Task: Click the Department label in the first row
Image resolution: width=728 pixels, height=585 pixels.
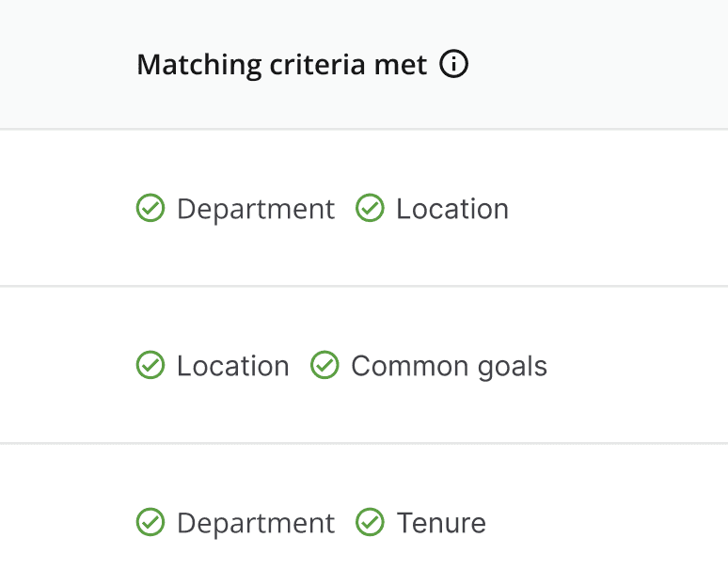Action: click(255, 209)
